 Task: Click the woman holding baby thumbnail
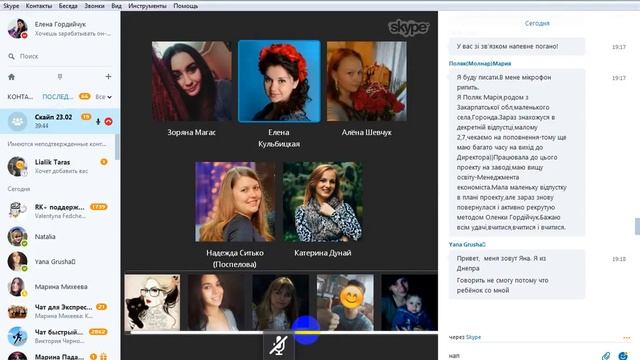coord(409,302)
